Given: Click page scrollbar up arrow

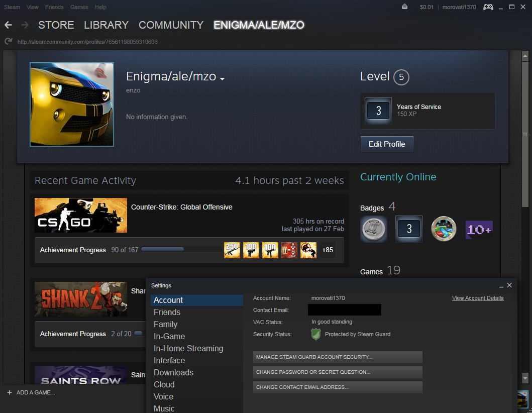Looking at the screenshot, I should pos(525,55).
